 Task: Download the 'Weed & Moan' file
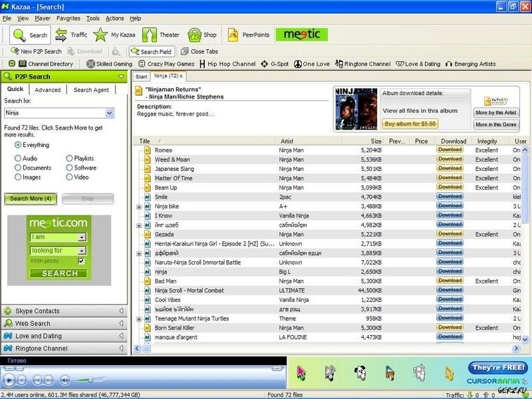(x=452, y=160)
